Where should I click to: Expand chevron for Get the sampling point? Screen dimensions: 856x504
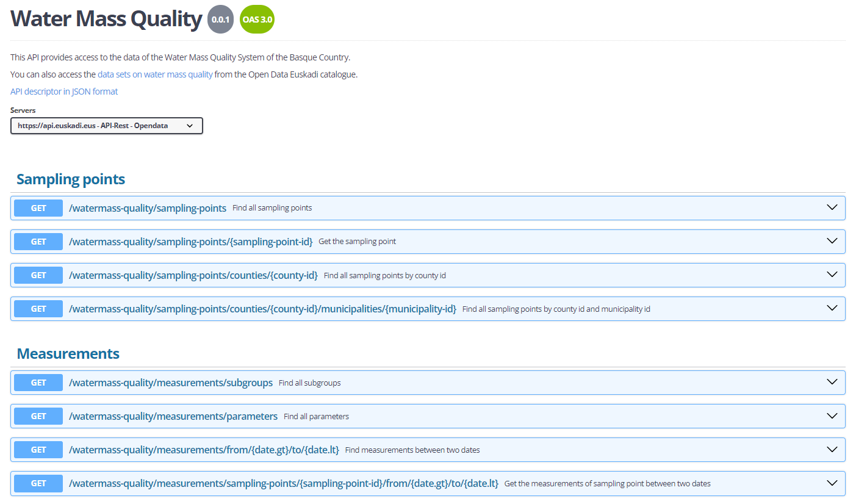point(832,241)
